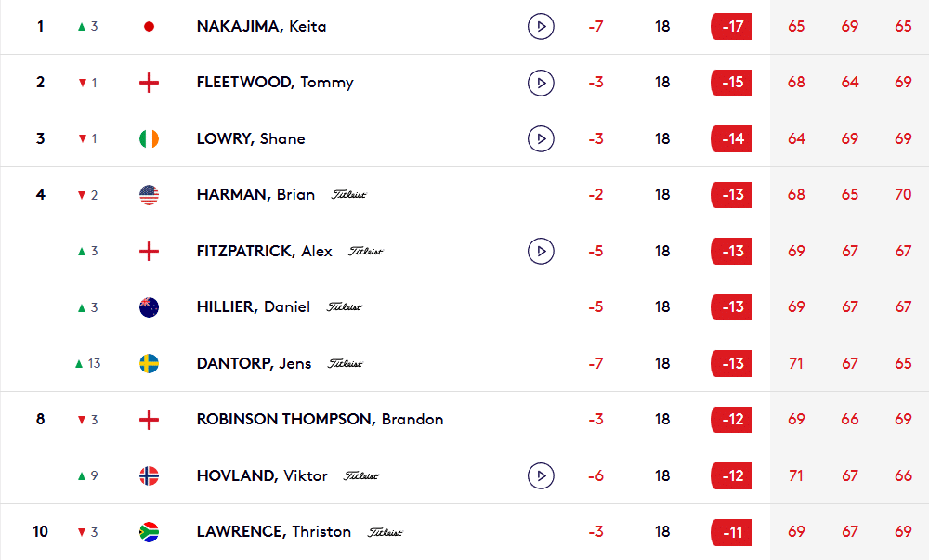Screen dimensions: 929x560
Task: Click Norway flag next to Hovland
Action: pyautogui.click(x=149, y=476)
